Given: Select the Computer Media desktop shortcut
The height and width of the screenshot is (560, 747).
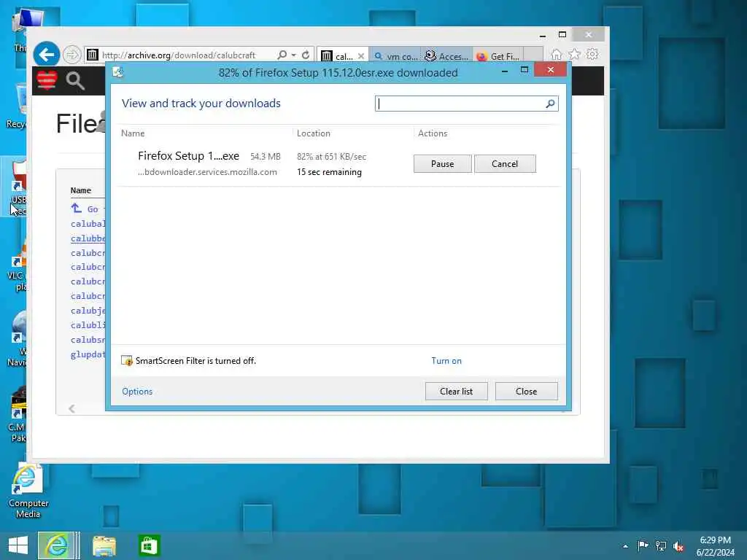Looking at the screenshot, I should coord(28,491).
